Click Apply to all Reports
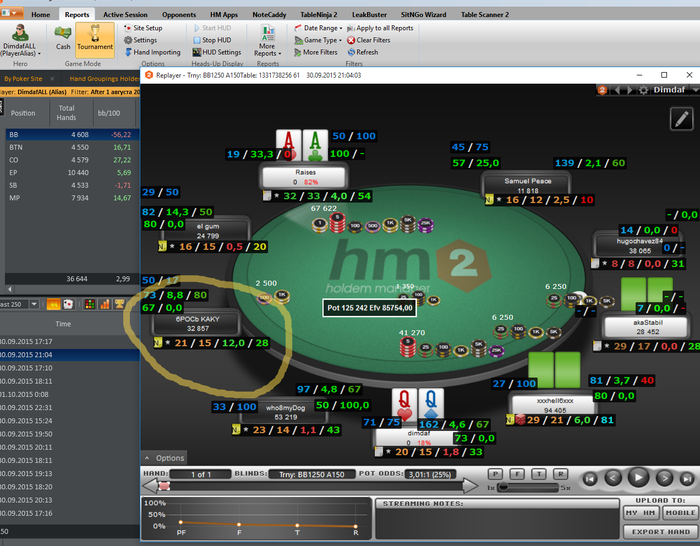Viewport: 700px width, 546px height. (380, 28)
